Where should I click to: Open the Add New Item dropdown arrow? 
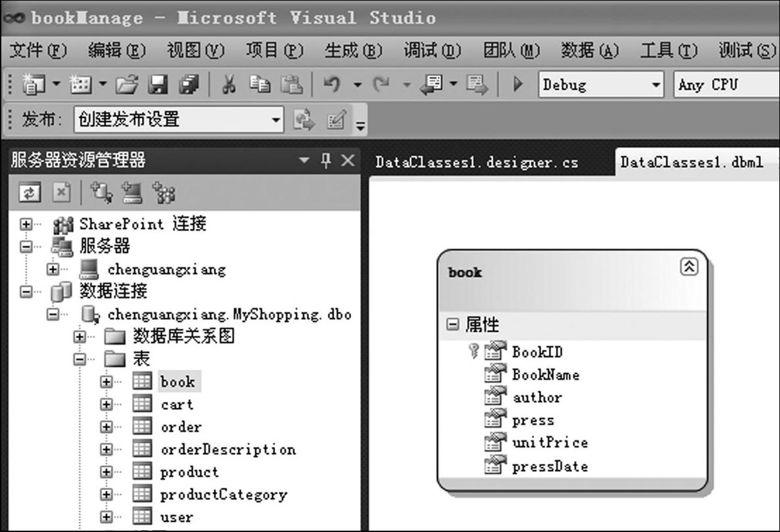pos(102,84)
